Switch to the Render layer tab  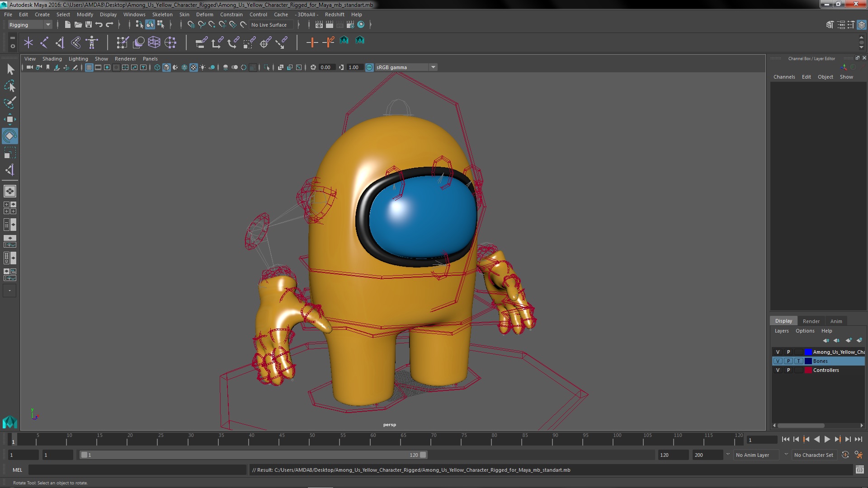(x=811, y=321)
